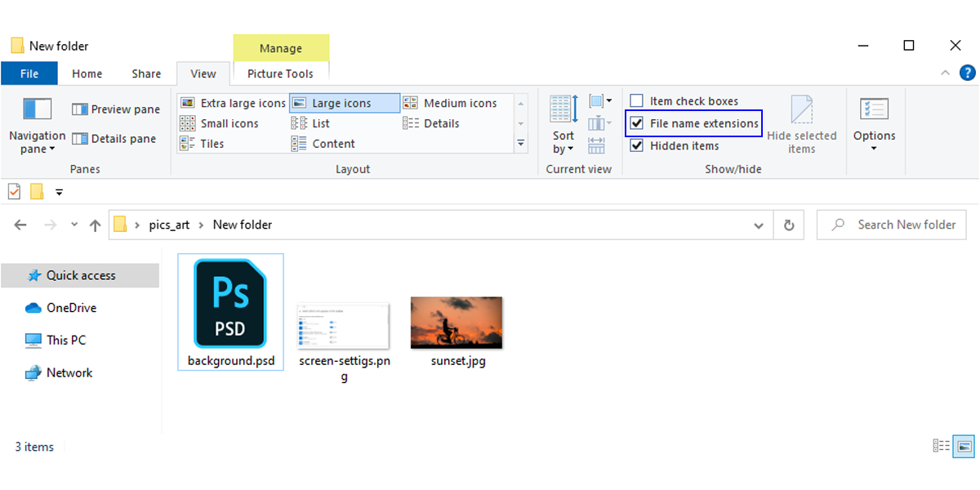Select Medium icons layout
This screenshot has width=980, height=490.
(450, 103)
